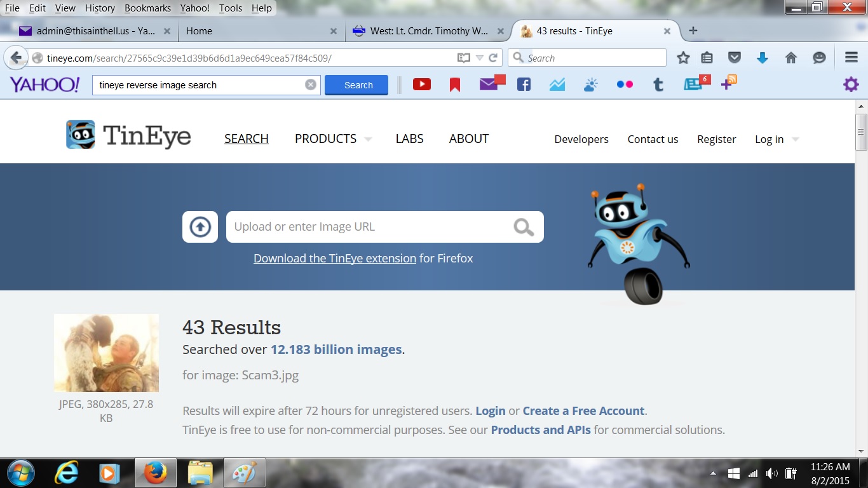The image size is (868, 488).
Task: Click the searched Scam3.jpg image thumbnail
Action: click(x=106, y=353)
